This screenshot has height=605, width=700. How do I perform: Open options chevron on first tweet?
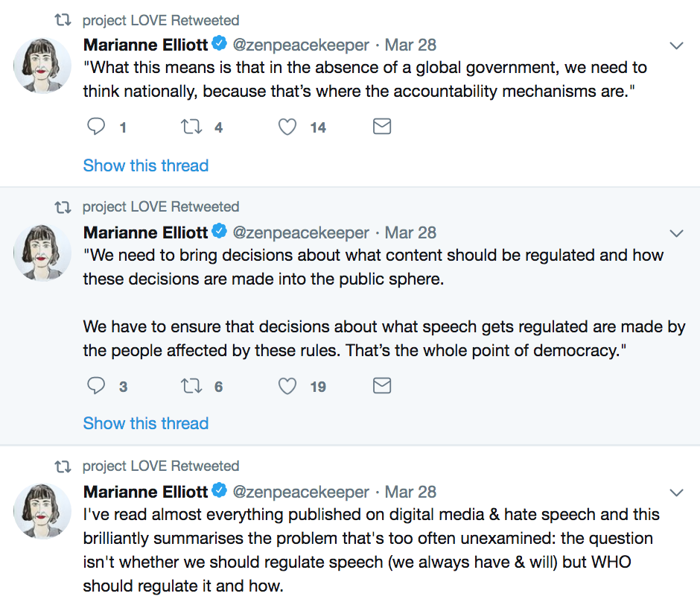click(677, 45)
